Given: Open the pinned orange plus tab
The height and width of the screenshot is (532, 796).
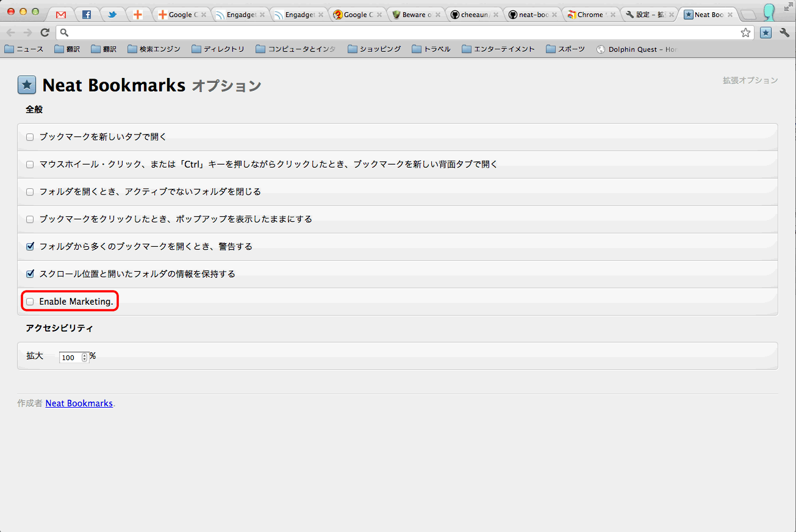Looking at the screenshot, I should (x=138, y=15).
